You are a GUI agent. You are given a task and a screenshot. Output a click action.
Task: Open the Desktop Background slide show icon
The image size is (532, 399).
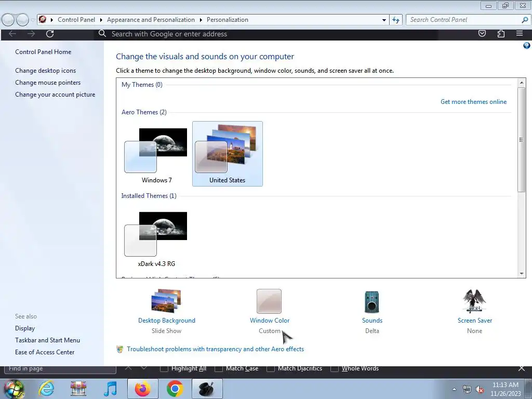coord(166,301)
